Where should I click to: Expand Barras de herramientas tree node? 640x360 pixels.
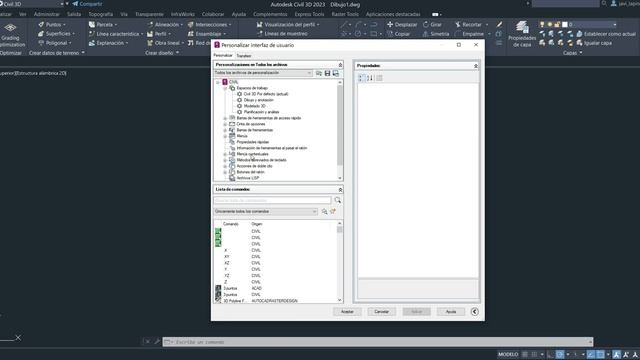click(225, 130)
